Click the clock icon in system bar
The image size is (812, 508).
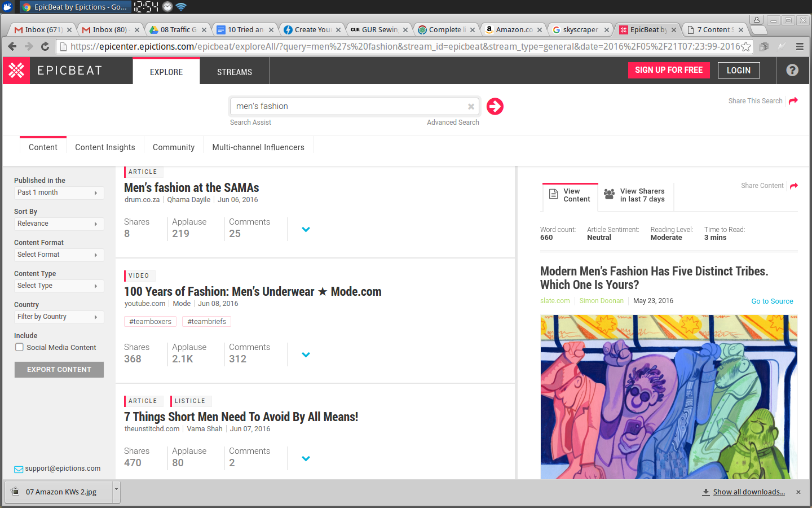point(167,7)
